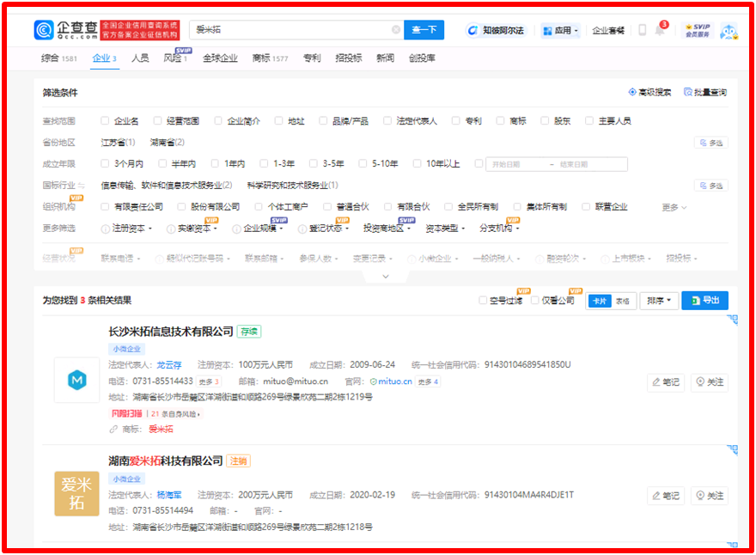Image resolution: width=756 pixels, height=555 pixels.
Task: Tick the 3个月内 founding period checkbox
Action: 105,163
